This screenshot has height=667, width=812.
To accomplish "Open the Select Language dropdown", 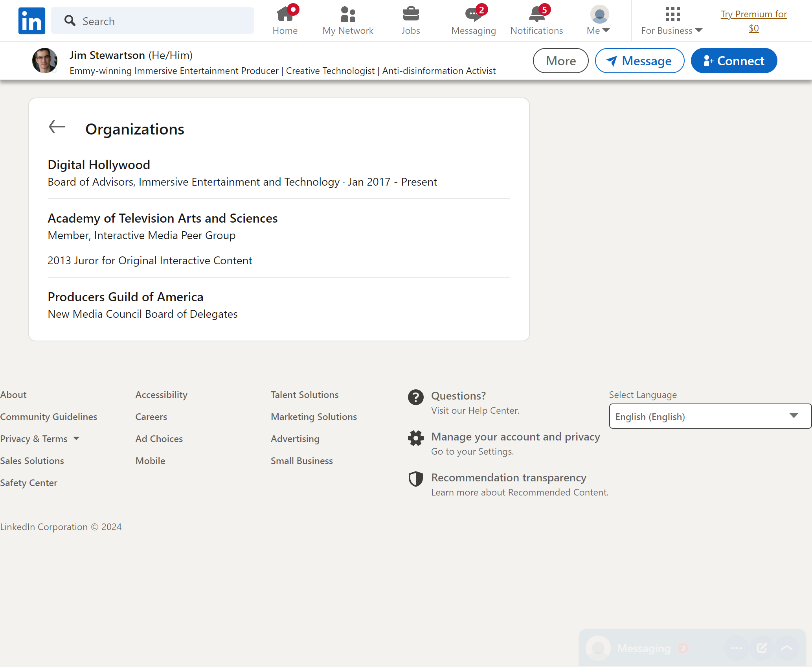I will [710, 416].
